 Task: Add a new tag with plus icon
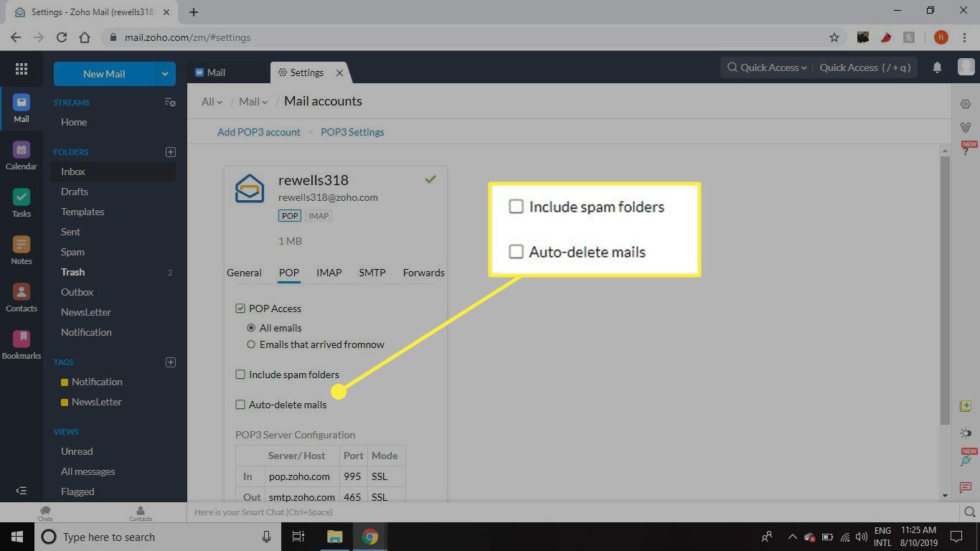(x=171, y=362)
